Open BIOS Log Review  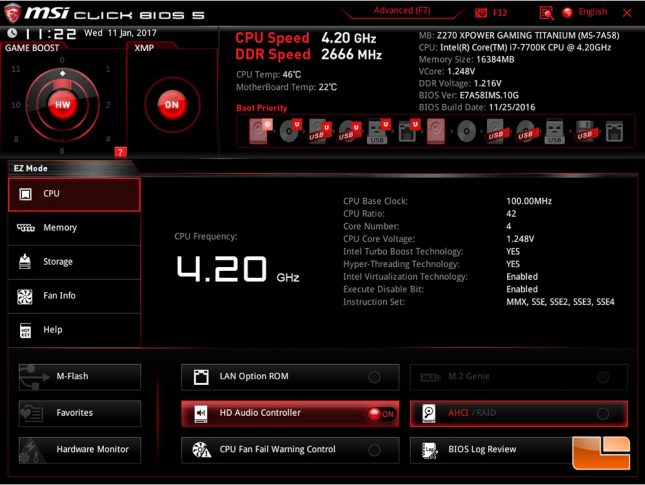tap(518, 450)
